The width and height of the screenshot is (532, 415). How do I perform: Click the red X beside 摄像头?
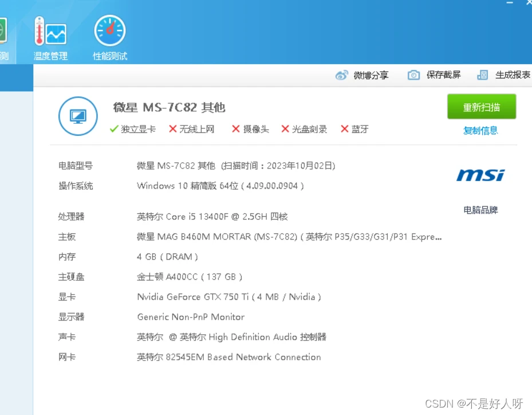236,129
